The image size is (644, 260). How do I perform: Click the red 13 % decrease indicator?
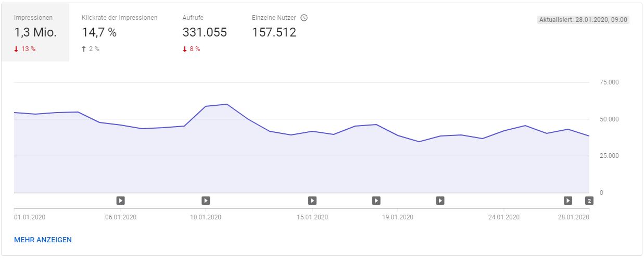point(25,49)
